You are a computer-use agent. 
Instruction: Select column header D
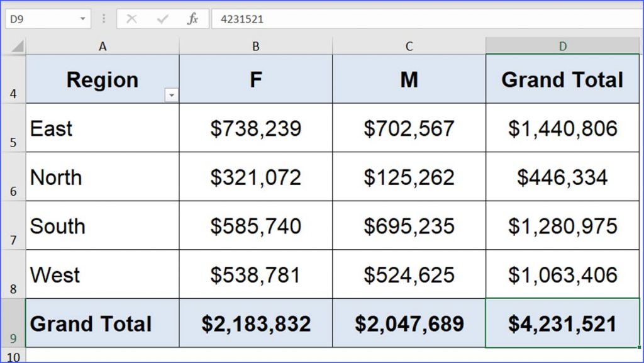click(x=562, y=46)
